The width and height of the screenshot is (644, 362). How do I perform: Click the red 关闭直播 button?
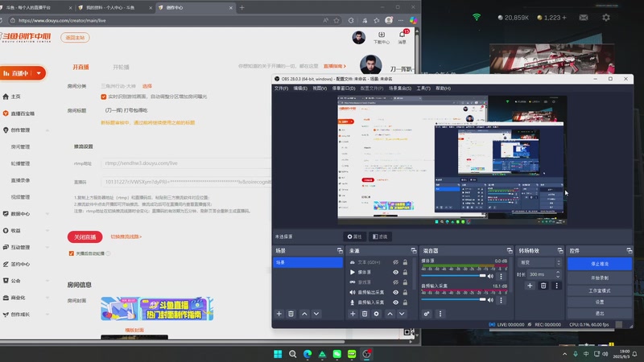[85, 237]
